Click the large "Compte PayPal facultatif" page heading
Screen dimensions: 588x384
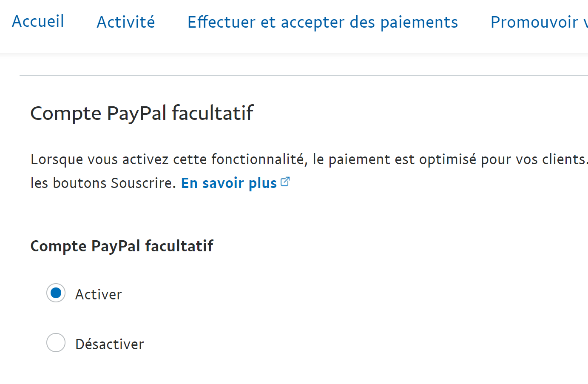pos(142,113)
